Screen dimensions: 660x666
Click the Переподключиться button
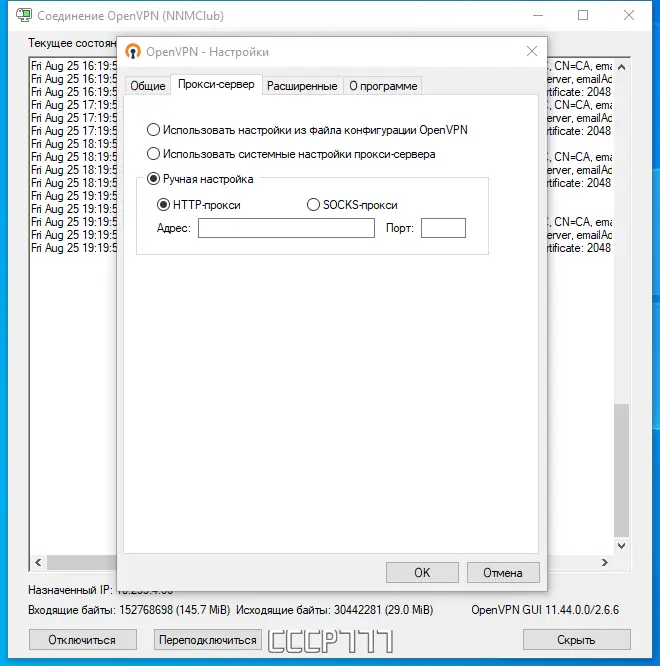[x=208, y=640]
